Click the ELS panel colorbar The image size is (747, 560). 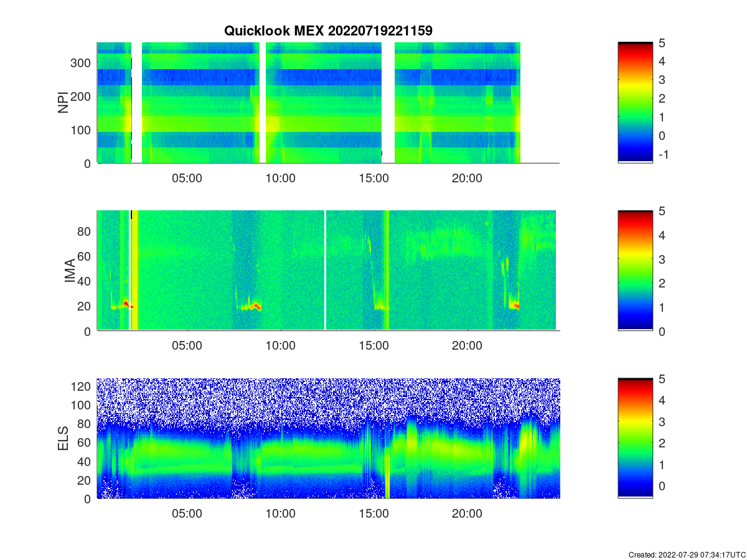[635, 438]
